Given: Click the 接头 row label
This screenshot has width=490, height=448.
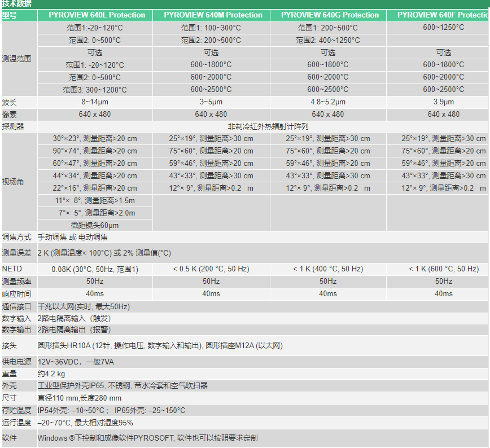Looking at the screenshot, I should tap(10, 345).
